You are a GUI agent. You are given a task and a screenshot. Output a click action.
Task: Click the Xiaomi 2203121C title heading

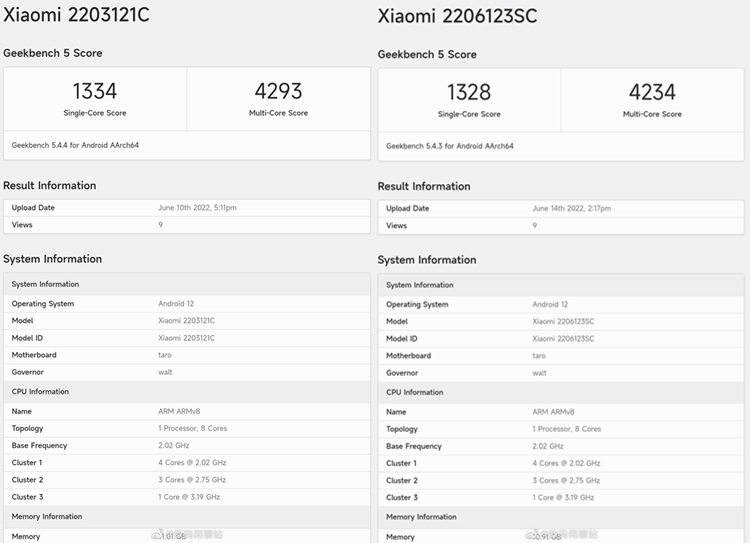tap(77, 14)
